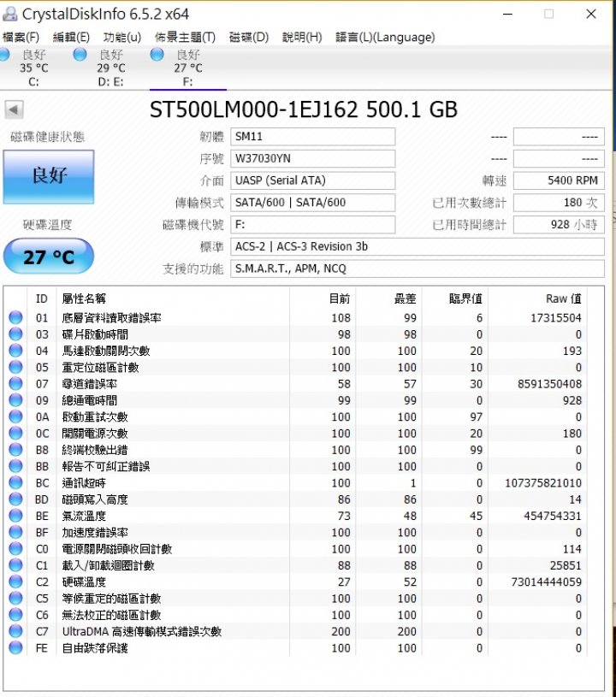Click raw value 107375821010
This screenshot has height=697, width=616.
pyautogui.click(x=543, y=482)
